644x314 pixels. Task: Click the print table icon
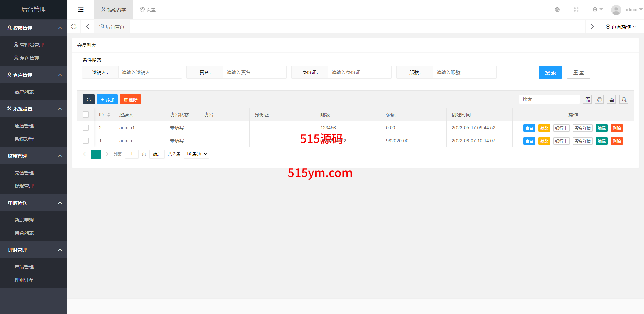click(x=599, y=100)
